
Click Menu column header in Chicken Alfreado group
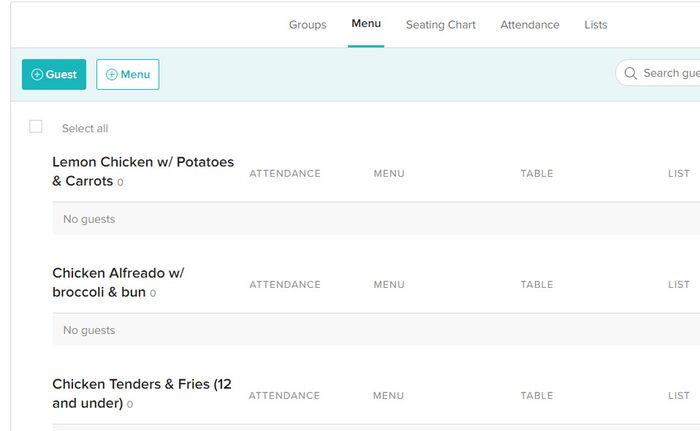coord(389,285)
